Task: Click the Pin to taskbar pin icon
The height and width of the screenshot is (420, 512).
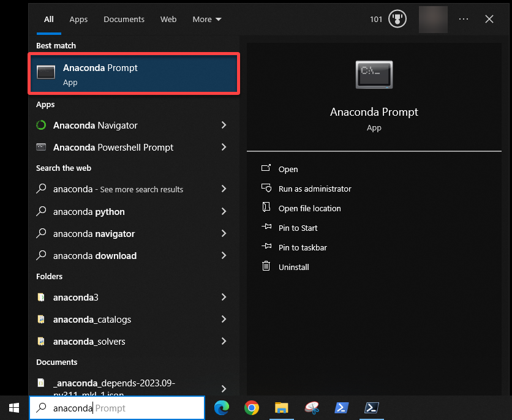Action: click(x=266, y=246)
